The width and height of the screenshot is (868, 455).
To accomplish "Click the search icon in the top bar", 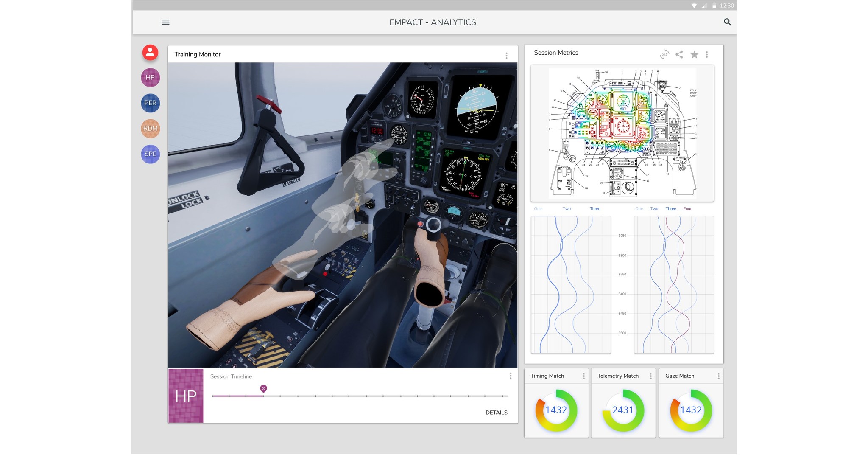I will pos(727,22).
